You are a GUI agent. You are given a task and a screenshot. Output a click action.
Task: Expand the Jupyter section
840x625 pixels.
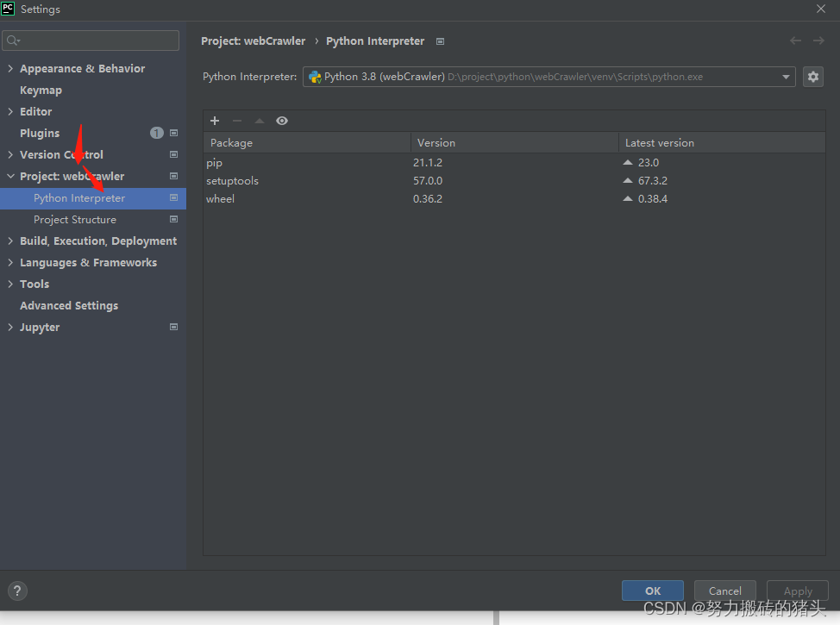pos(10,327)
